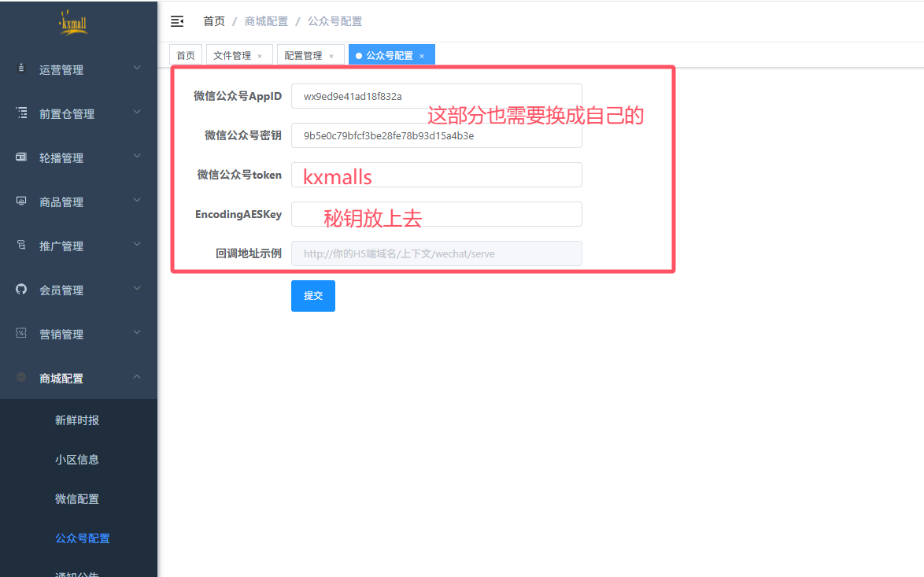Click the 微信公众号AppID input field
This screenshot has width=924, height=577.
pos(436,96)
